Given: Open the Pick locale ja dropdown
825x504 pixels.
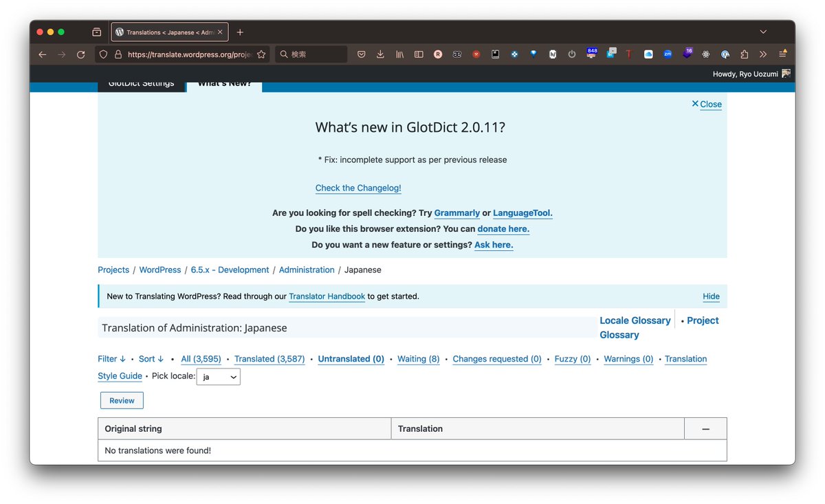Looking at the screenshot, I should coord(219,377).
